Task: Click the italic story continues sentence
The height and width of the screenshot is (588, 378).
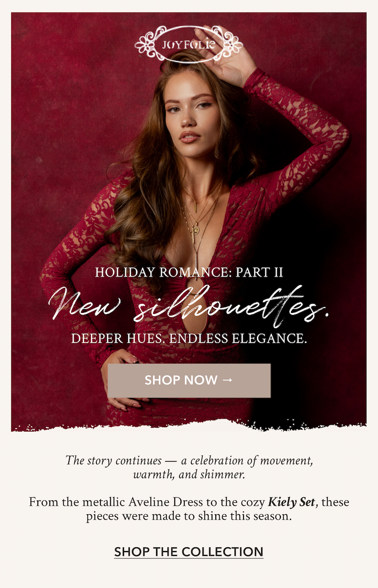Action: click(x=189, y=468)
